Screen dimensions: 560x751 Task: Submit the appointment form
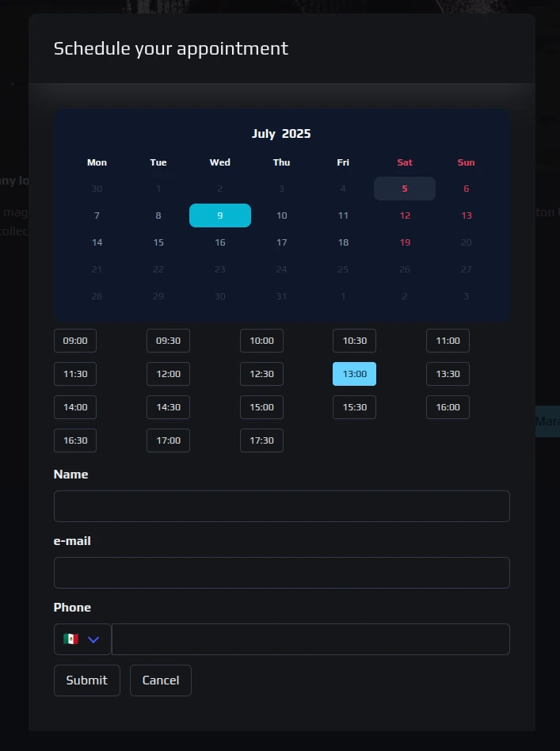[x=87, y=680]
